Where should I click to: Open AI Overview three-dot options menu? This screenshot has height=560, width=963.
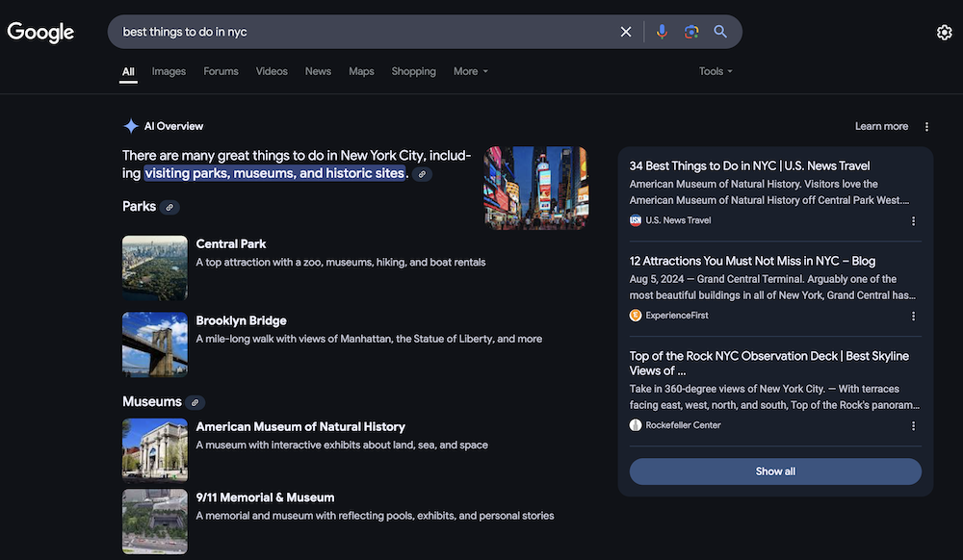click(x=926, y=127)
